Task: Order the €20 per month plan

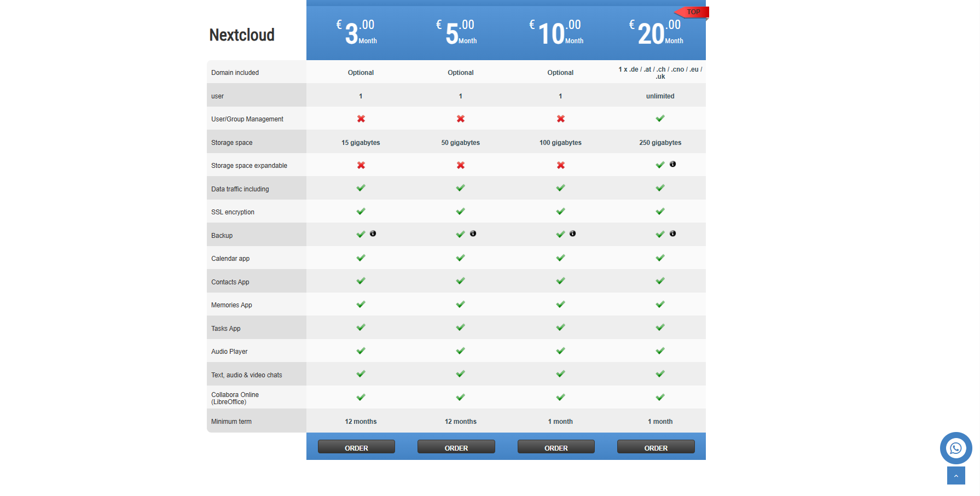Action: click(656, 447)
